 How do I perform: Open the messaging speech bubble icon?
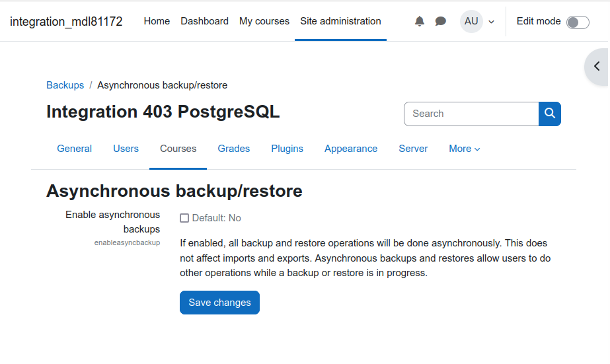[440, 21]
